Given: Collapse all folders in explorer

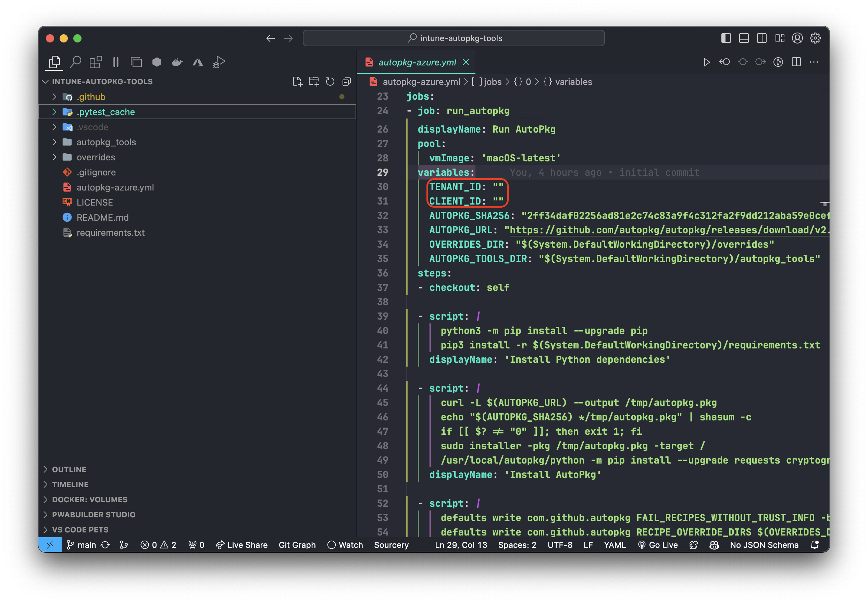Looking at the screenshot, I should pos(346,82).
